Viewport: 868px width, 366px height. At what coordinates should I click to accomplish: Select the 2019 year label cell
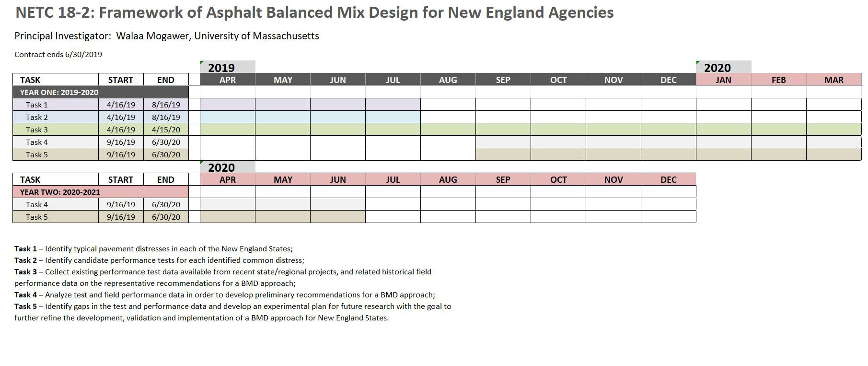[x=228, y=67]
